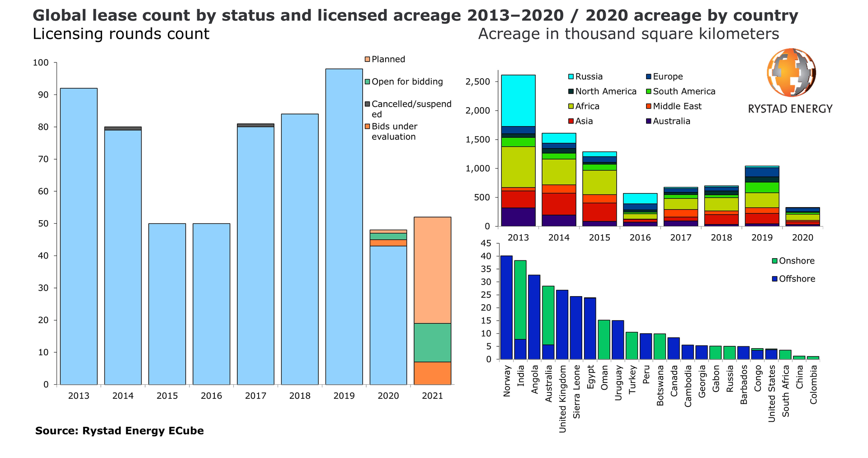Click the RYSTAD ENERGY text label
The height and width of the screenshot is (458, 868).
point(790,109)
